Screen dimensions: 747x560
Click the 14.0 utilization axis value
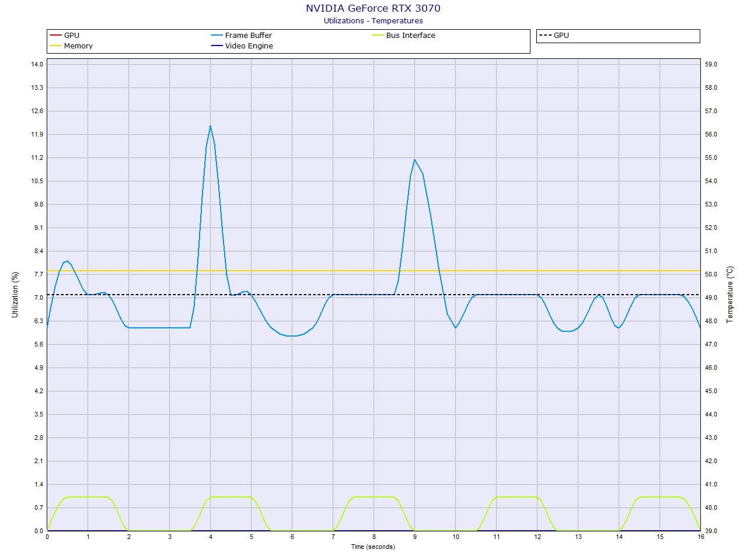coord(37,64)
